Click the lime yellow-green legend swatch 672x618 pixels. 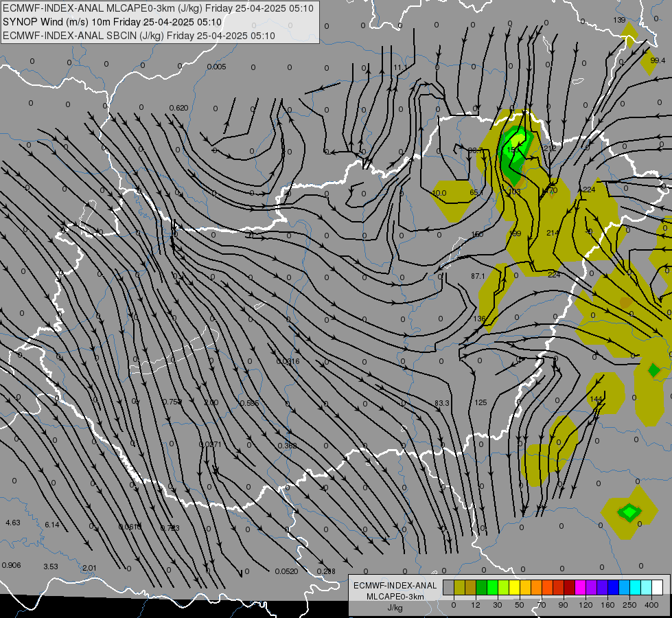tap(504, 587)
